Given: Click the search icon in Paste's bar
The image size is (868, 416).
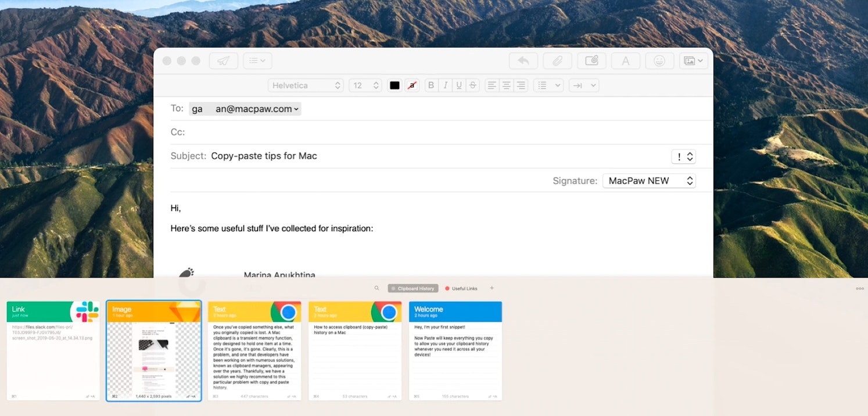Looking at the screenshot, I should 376,288.
